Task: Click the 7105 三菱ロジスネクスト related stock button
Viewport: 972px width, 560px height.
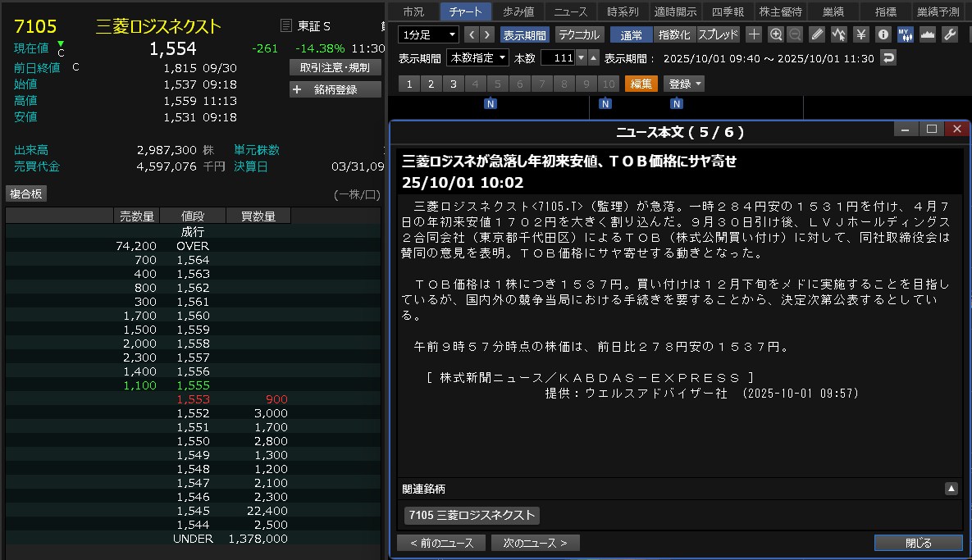Action: click(472, 515)
